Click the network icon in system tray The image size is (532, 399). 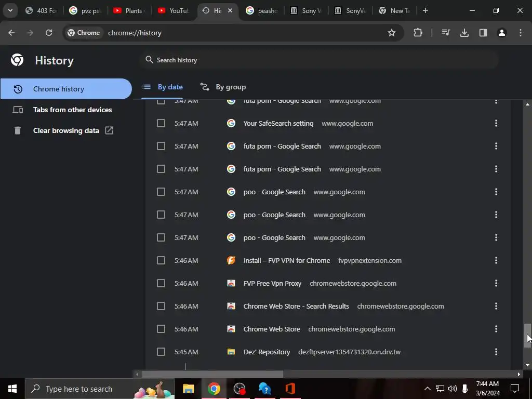tap(440, 389)
